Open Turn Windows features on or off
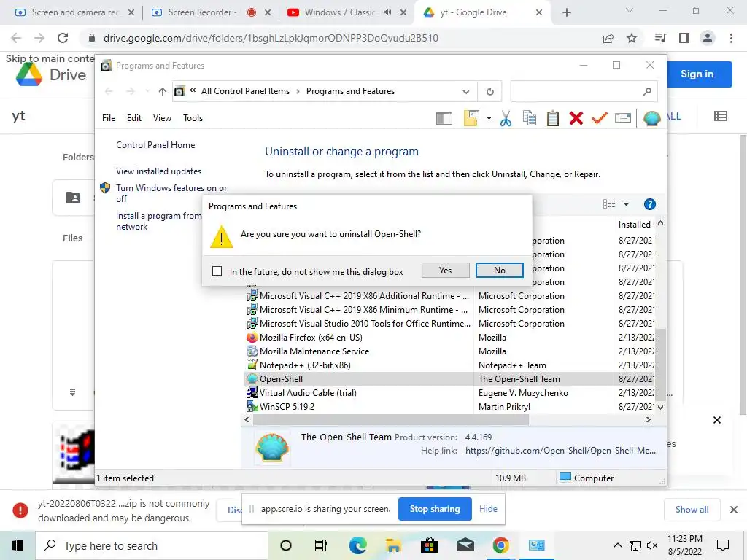747x560 pixels. [171, 193]
